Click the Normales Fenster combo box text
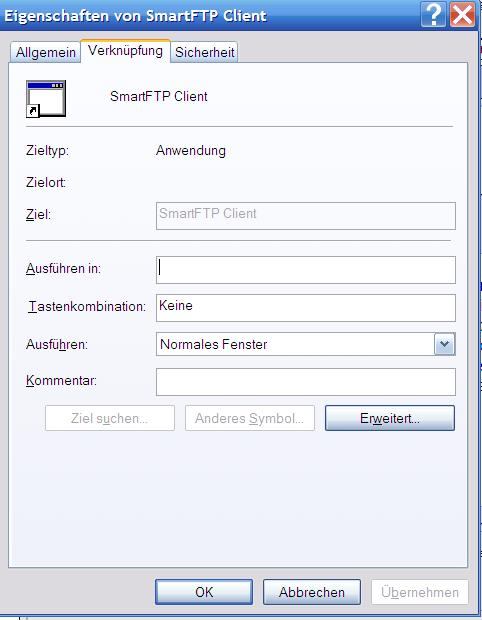The height and width of the screenshot is (620, 482). tap(214, 344)
